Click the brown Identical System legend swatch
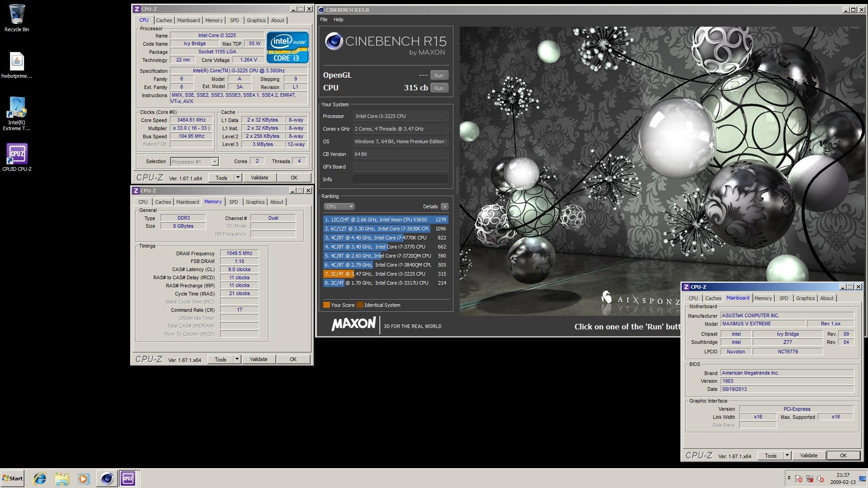Screen dimensions: 868x488 point(360,305)
